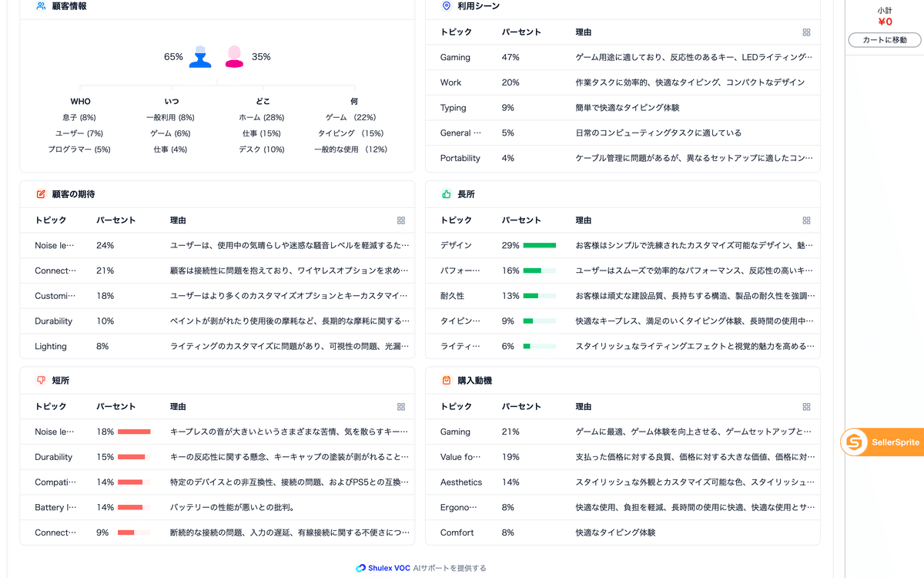The image size is (924, 578).
Task: Click the 短所 thumbs-down icon
Action: tap(41, 380)
